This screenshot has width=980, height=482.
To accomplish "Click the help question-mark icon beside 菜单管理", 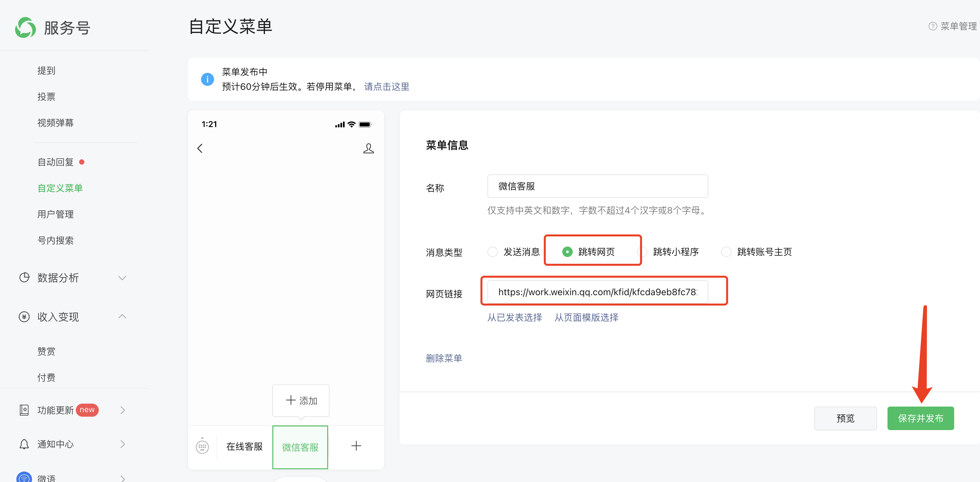I will click(x=933, y=26).
